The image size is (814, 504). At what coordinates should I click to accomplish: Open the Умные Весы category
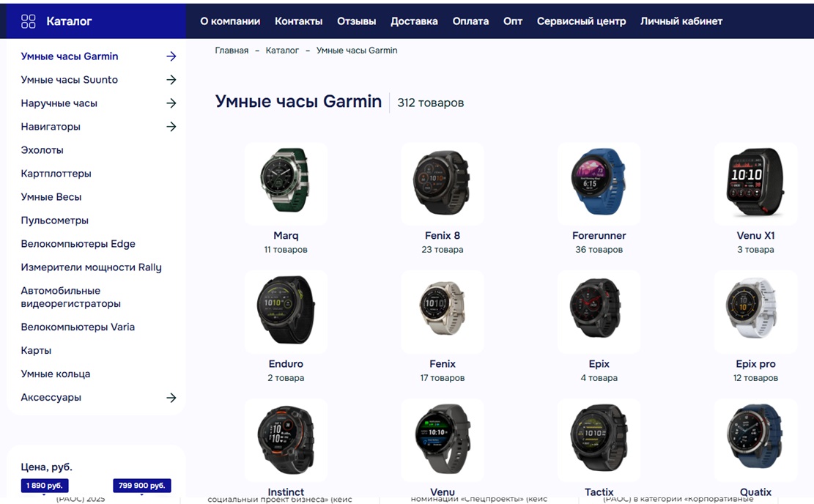pyautogui.click(x=51, y=197)
